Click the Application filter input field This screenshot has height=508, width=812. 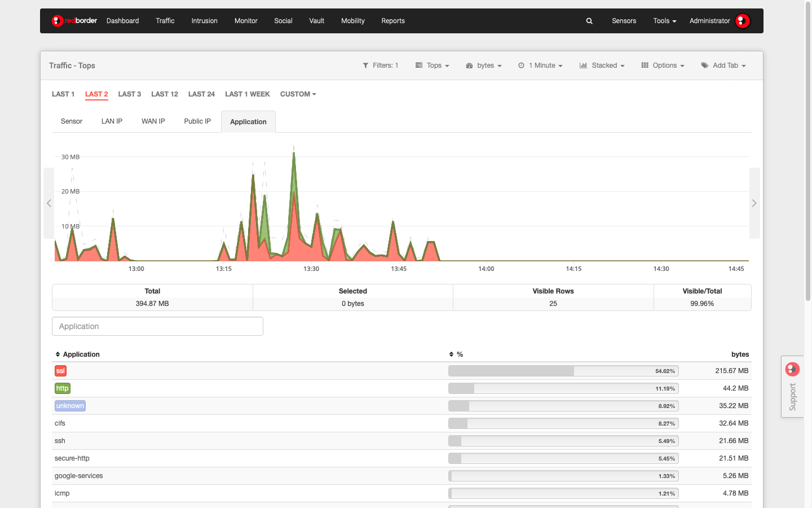click(x=157, y=326)
